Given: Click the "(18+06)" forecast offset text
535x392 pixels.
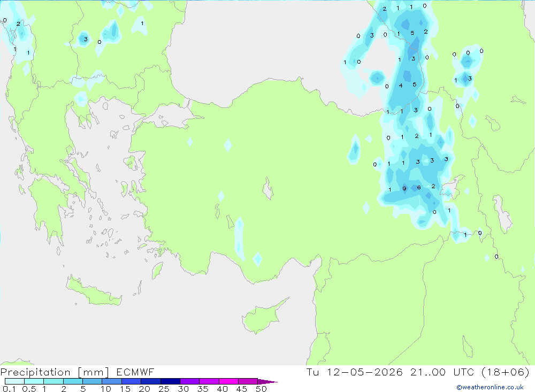Looking at the screenshot, I should click(506, 372).
